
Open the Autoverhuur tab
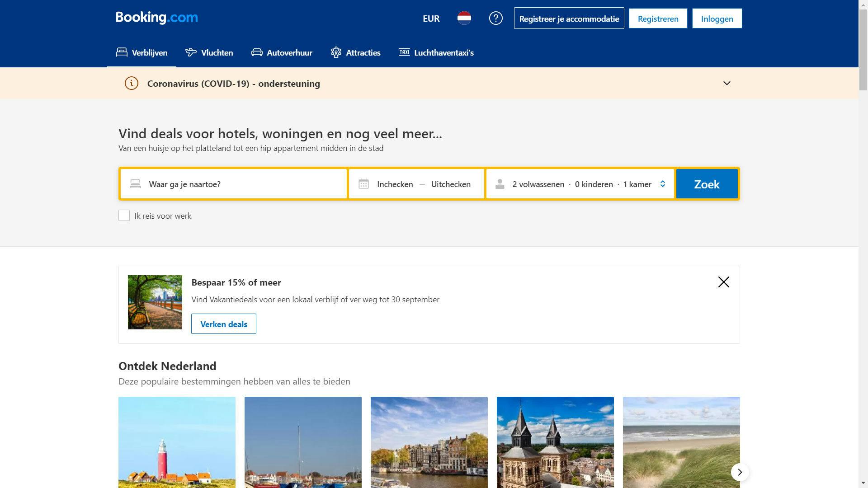(282, 53)
